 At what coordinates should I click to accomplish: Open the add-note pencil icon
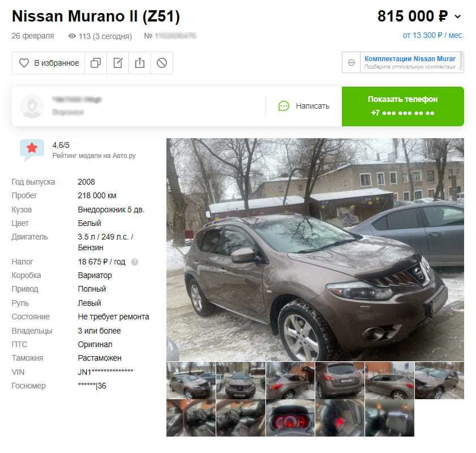coord(118,63)
